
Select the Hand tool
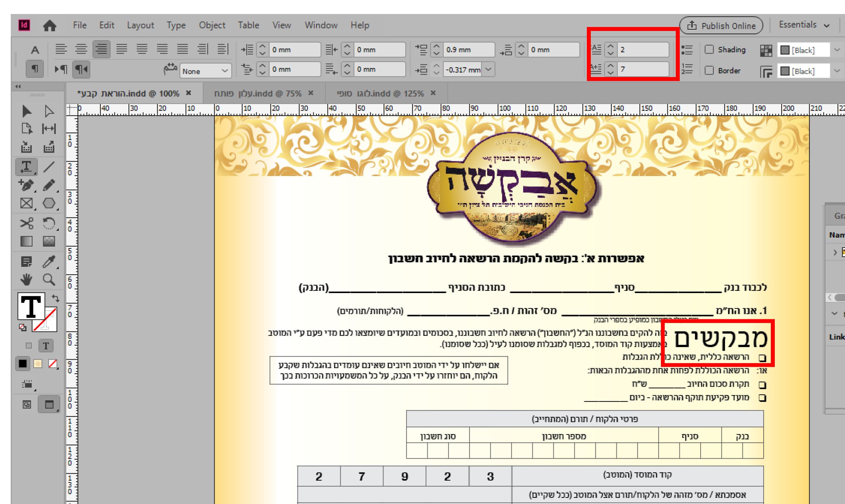point(26,279)
